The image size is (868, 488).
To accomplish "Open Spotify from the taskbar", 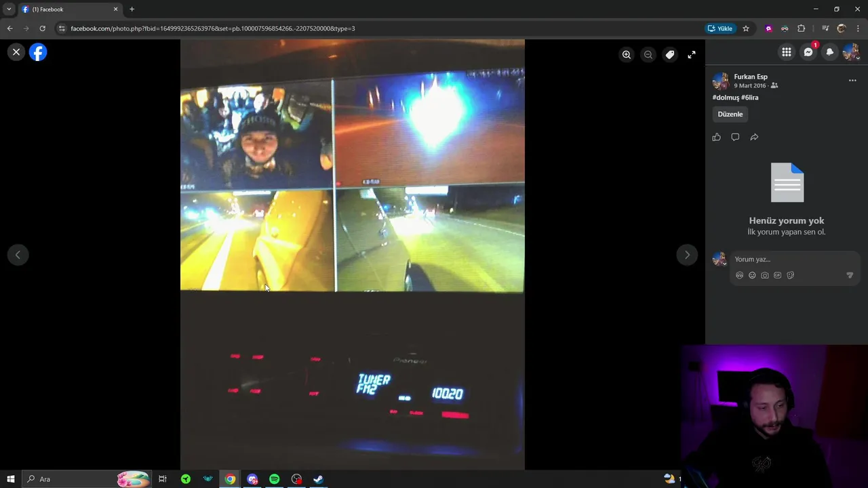I will [274, 479].
